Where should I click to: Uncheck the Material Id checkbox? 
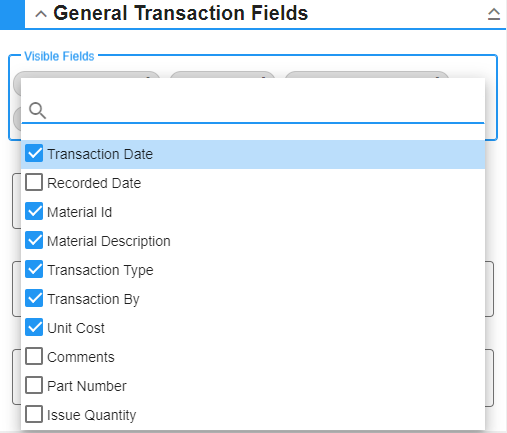click(x=34, y=211)
